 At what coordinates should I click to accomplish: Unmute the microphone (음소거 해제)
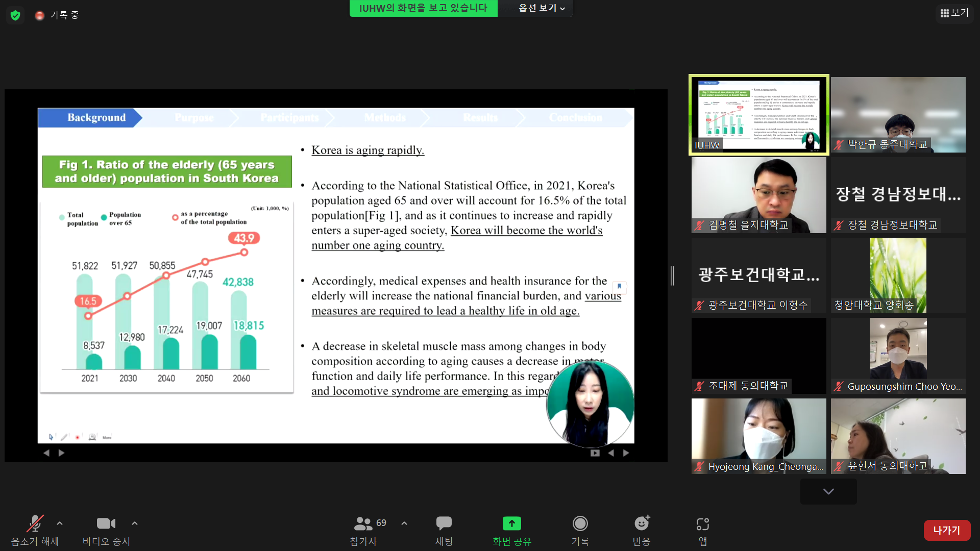coord(35,524)
